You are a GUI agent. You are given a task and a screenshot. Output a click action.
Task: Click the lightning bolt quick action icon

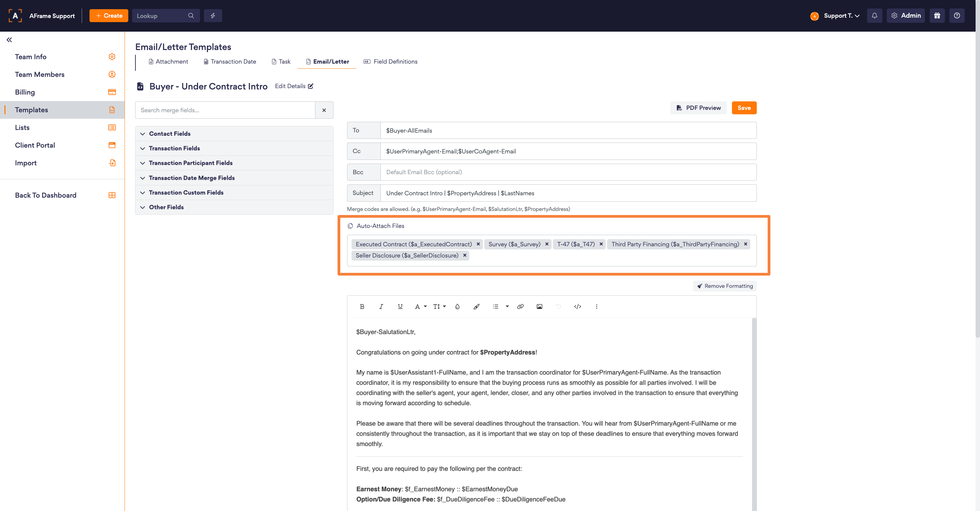[213, 16]
